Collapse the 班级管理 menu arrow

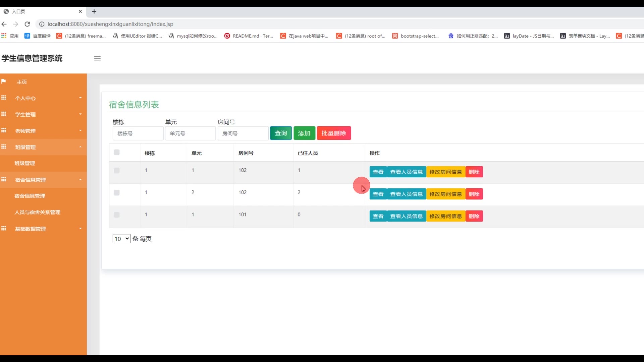[x=80, y=147]
